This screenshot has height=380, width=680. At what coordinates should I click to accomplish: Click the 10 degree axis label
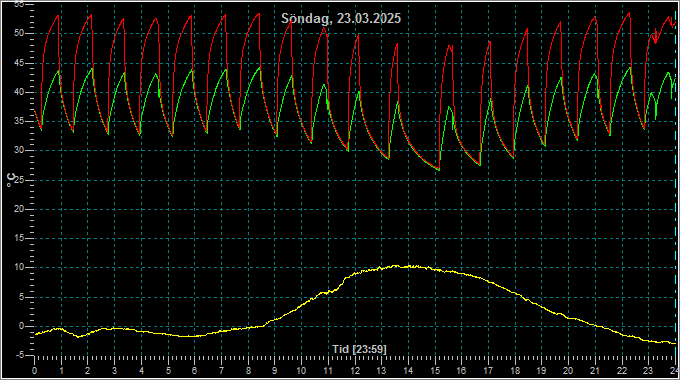pyautogui.click(x=20, y=268)
